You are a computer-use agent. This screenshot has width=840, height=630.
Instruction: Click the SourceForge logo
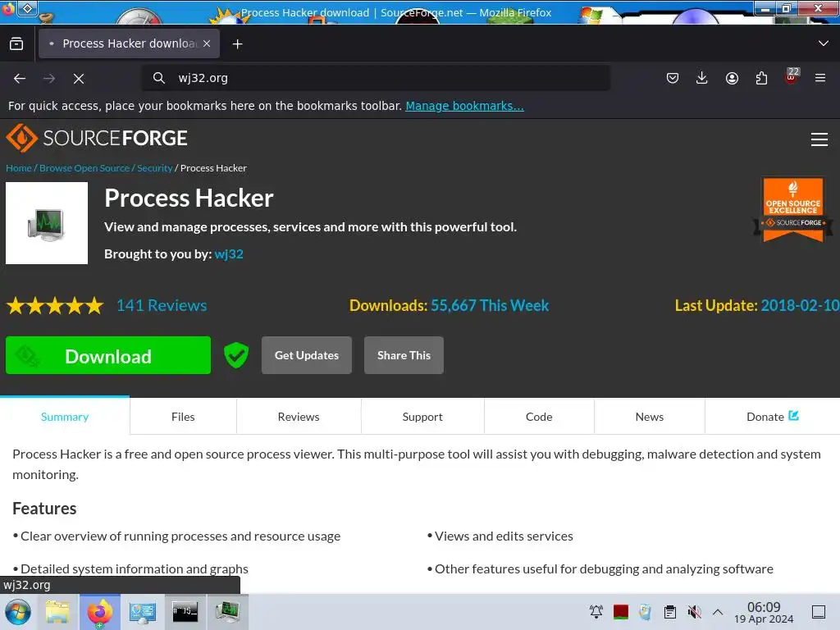97,138
